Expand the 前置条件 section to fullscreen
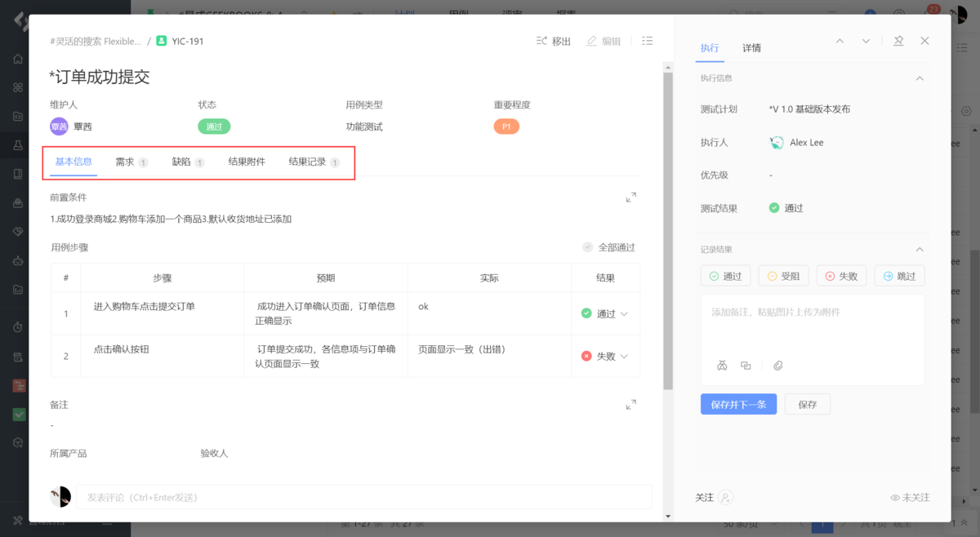This screenshot has height=537, width=980. 630,197
